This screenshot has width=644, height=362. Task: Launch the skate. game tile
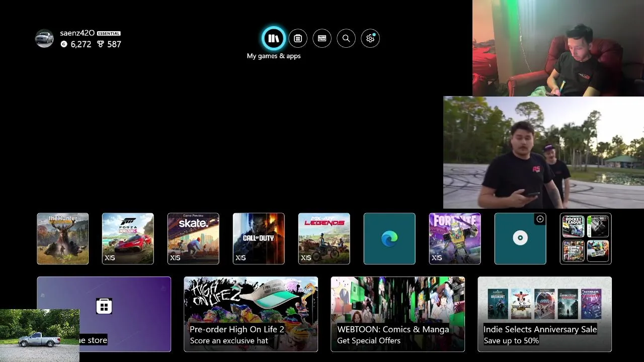(193, 239)
